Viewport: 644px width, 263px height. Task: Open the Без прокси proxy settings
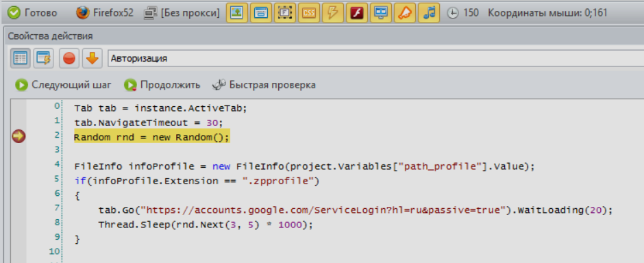[182, 13]
